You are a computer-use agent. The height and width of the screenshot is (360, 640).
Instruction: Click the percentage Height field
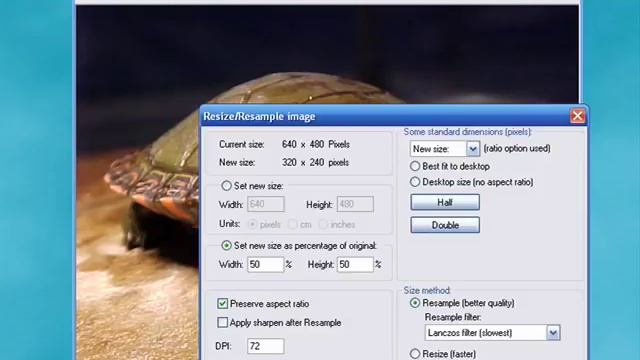[355, 264]
